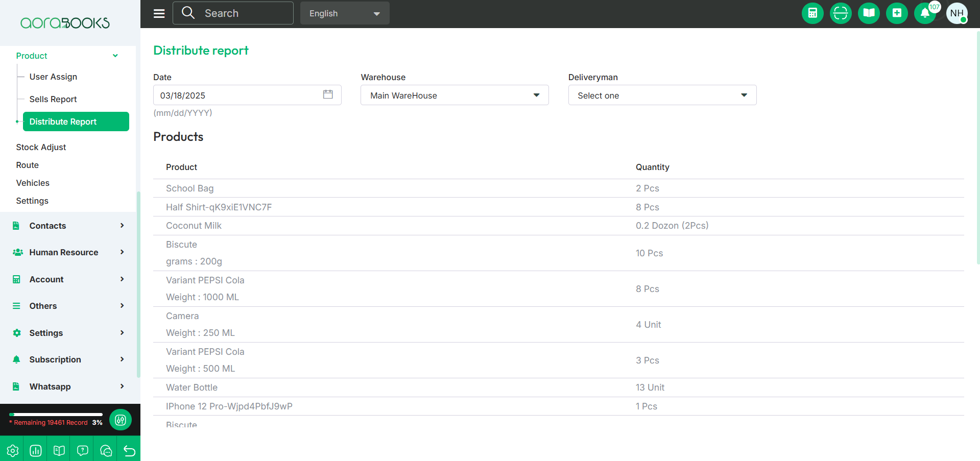The width and height of the screenshot is (980, 461).
Task: Click the 13 Unit quantity cell
Action: pos(650,387)
